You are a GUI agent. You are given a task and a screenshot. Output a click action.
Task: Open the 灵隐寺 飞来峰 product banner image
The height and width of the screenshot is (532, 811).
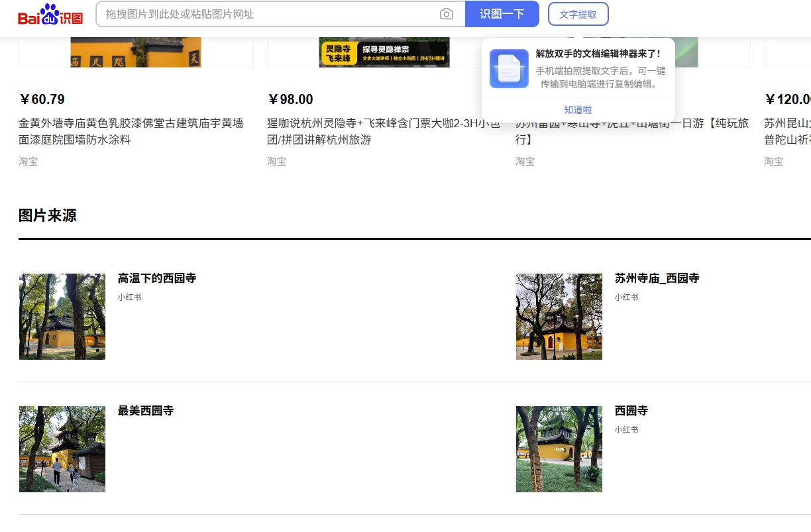[x=384, y=52]
